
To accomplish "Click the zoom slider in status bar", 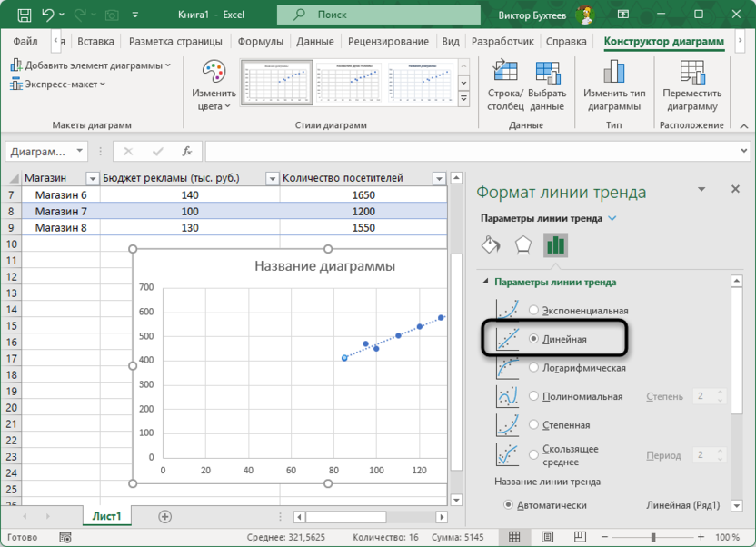I will (652, 537).
